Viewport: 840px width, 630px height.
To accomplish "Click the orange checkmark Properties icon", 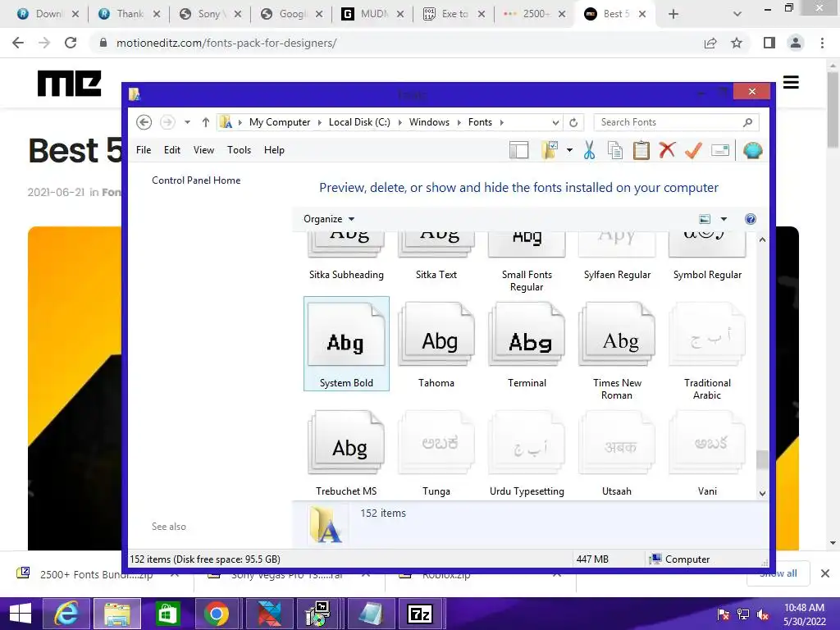I will [693, 151].
